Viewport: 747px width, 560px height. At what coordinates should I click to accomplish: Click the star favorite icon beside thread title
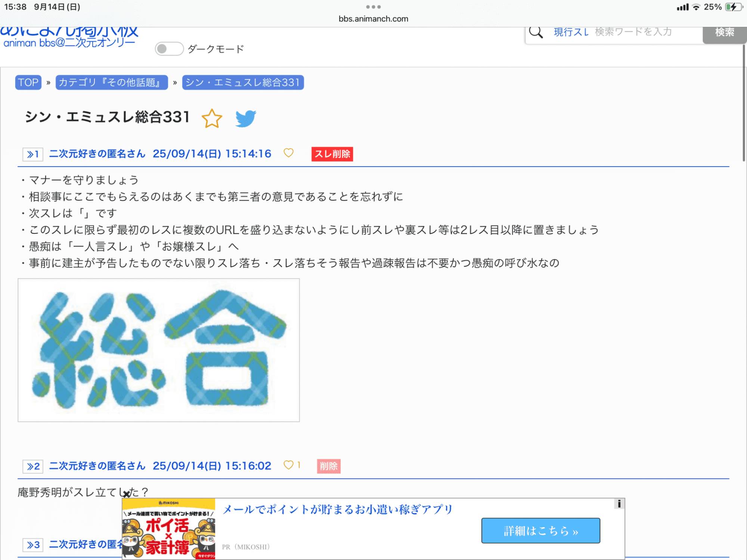[212, 118]
